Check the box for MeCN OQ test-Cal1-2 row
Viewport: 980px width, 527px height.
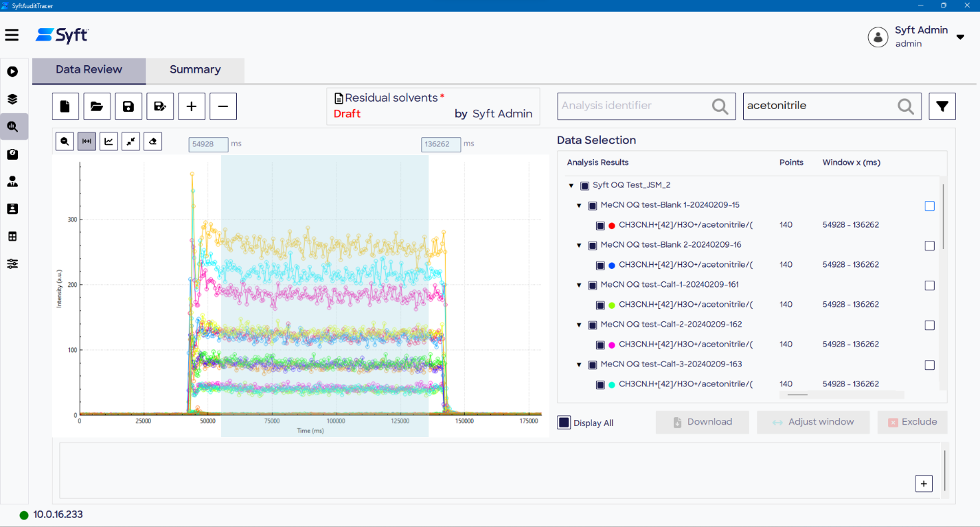[929, 325]
